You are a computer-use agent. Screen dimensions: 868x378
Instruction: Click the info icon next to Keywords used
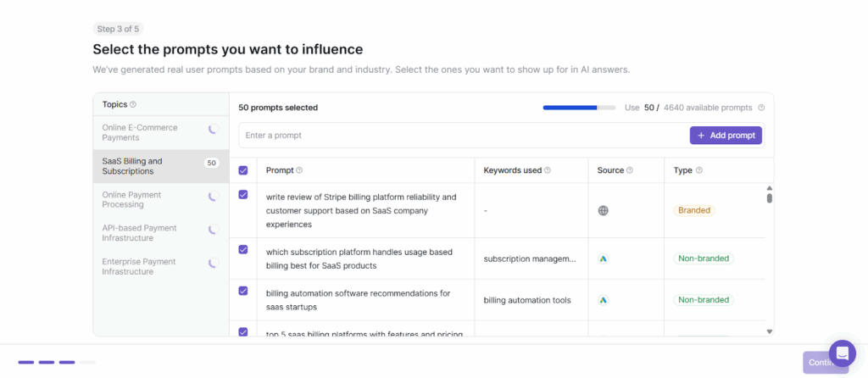pyautogui.click(x=548, y=170)
